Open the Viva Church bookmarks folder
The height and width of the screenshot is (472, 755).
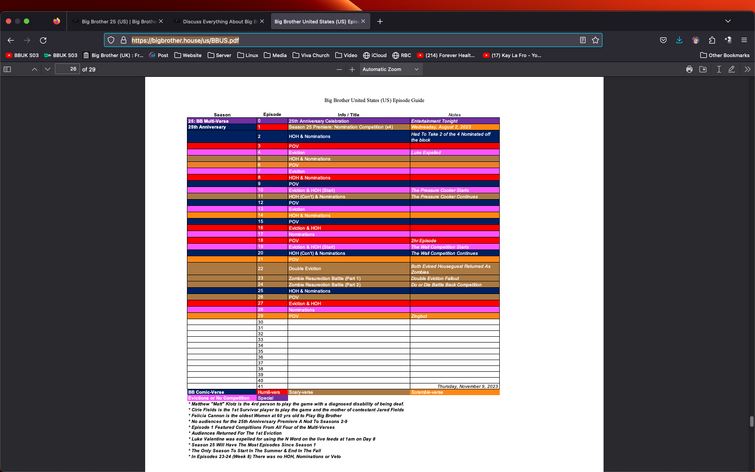coord(311,55)
